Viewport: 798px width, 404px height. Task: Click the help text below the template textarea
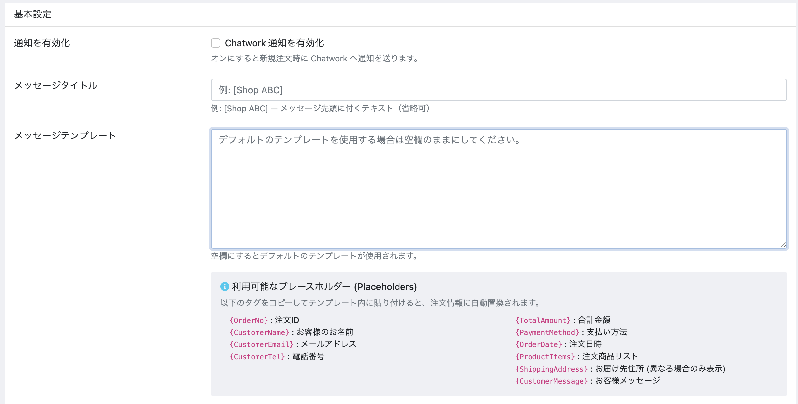[315, 256]
